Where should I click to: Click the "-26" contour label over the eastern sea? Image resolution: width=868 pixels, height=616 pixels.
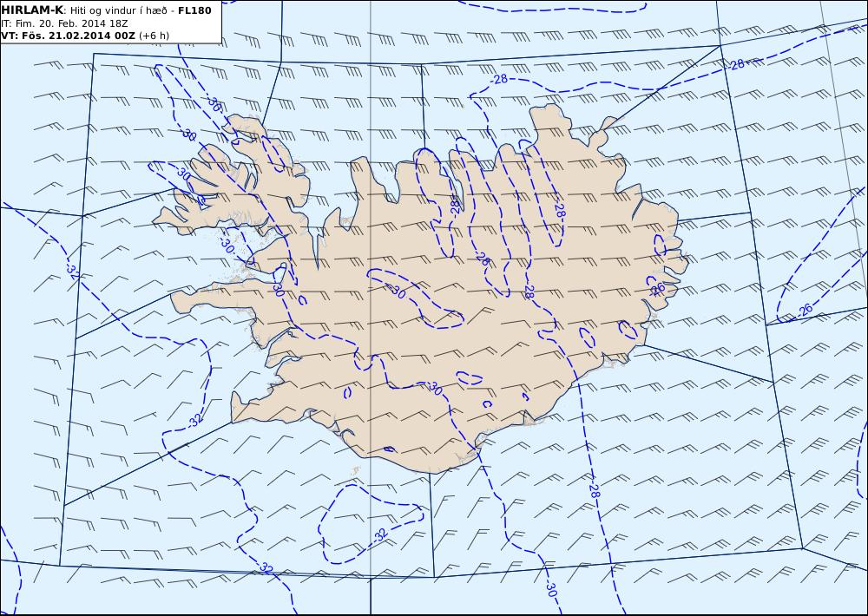coord(805,311)
